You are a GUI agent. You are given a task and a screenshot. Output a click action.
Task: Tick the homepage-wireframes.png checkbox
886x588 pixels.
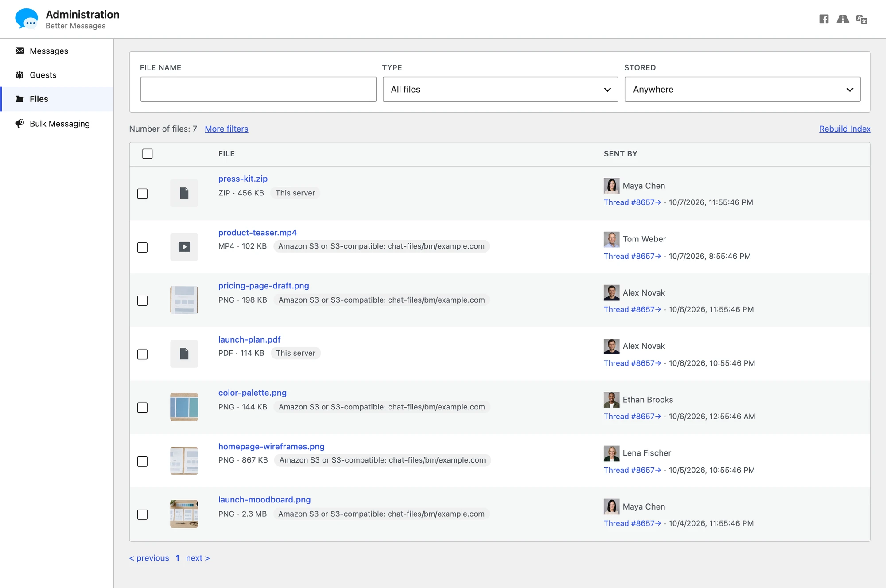click(142, 461)
